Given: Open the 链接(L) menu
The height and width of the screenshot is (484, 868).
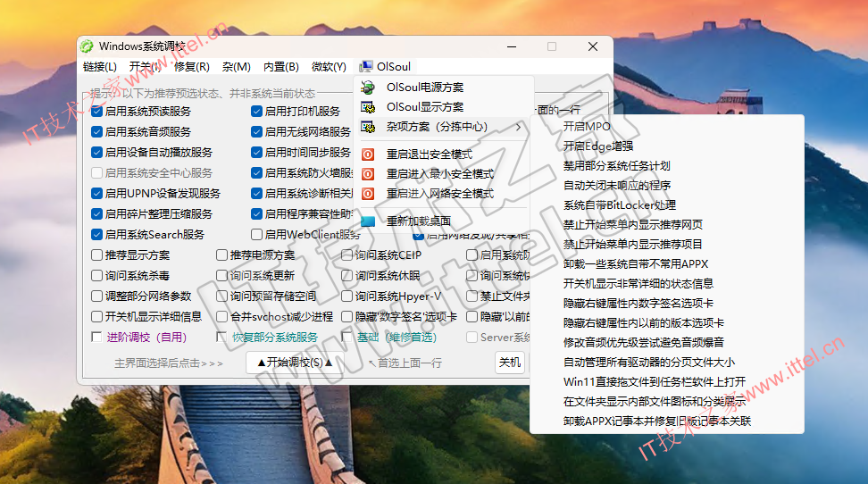Looking at the screenshot, I should tap(100, 67).
